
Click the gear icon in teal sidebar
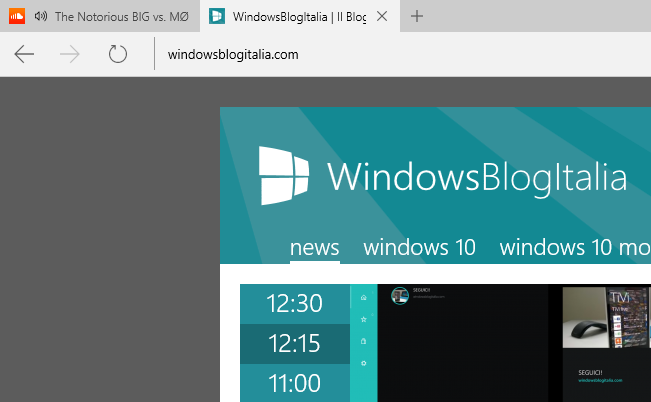(364, 363)
